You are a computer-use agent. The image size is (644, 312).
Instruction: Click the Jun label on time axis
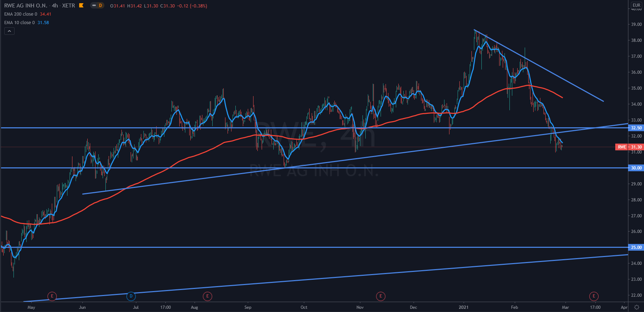tap(82, 307)
